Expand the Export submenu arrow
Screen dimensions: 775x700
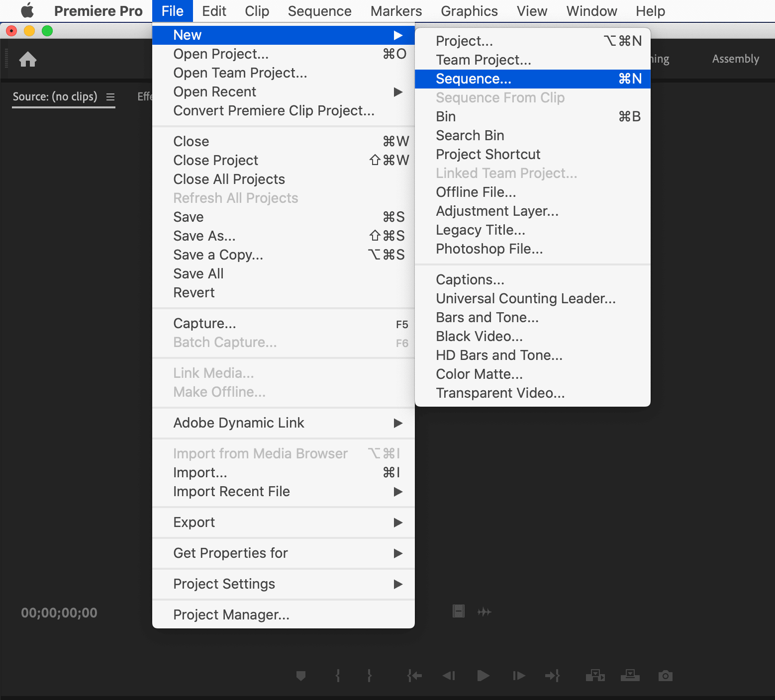click(398, 523)
